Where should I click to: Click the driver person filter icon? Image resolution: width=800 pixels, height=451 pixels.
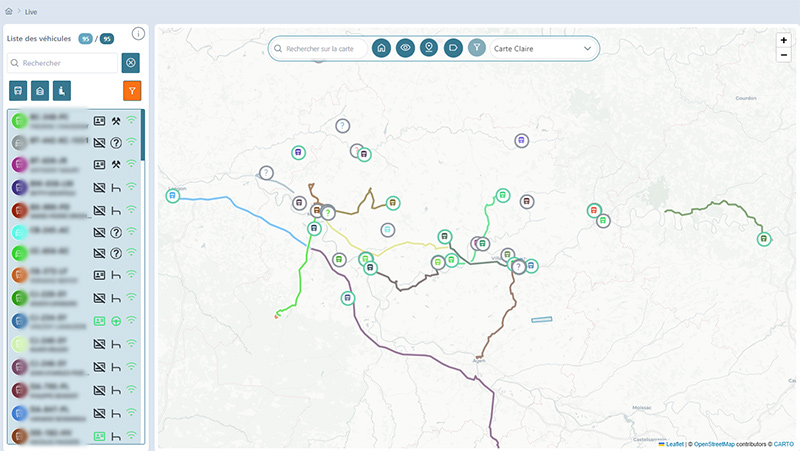tap(62, 91)
